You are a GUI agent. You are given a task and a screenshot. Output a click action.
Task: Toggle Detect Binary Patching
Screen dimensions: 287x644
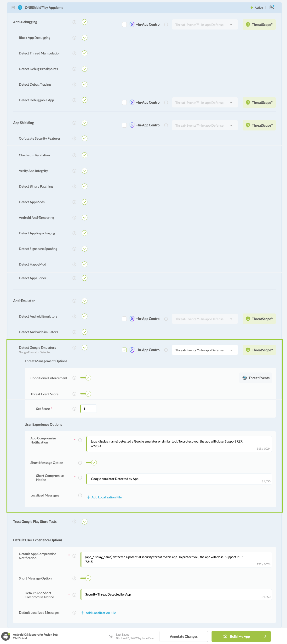[x=84, y=187]
